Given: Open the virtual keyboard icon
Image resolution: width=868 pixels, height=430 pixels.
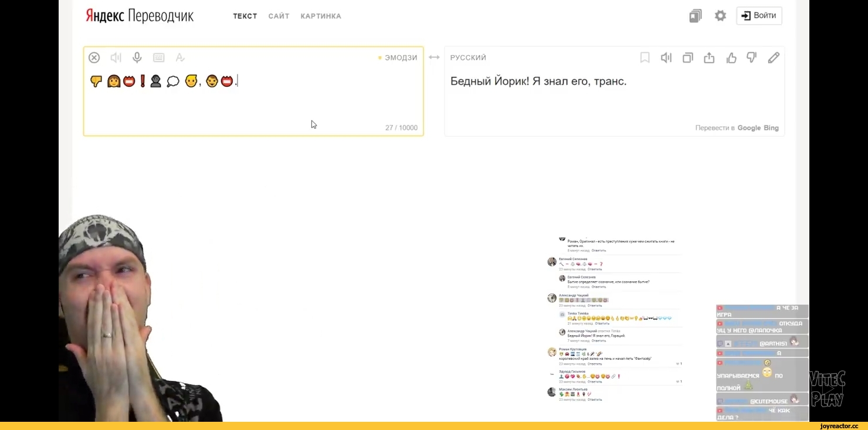Looking at the screenshot, I should [158, 57].
